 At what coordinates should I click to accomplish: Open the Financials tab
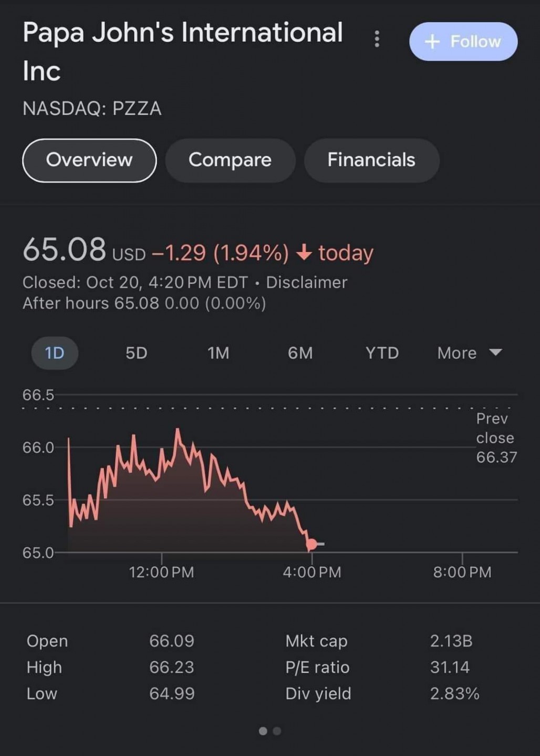tap(371, 160)
